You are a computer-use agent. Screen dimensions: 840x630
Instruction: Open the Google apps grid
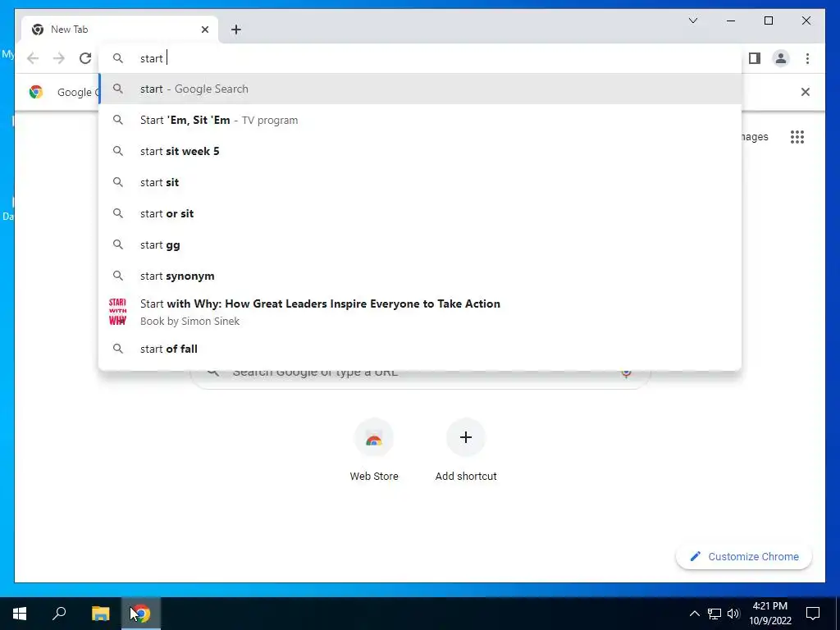click(797, 137)
